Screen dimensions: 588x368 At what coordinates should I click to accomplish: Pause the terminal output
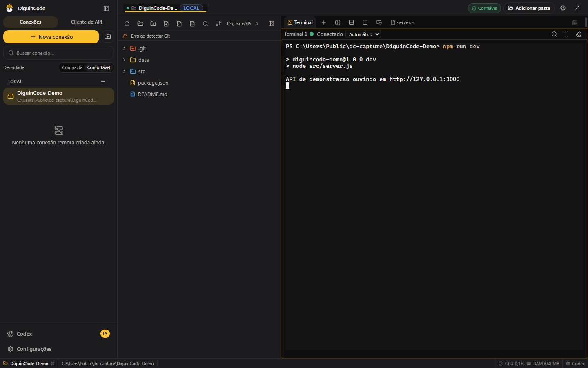566,34
